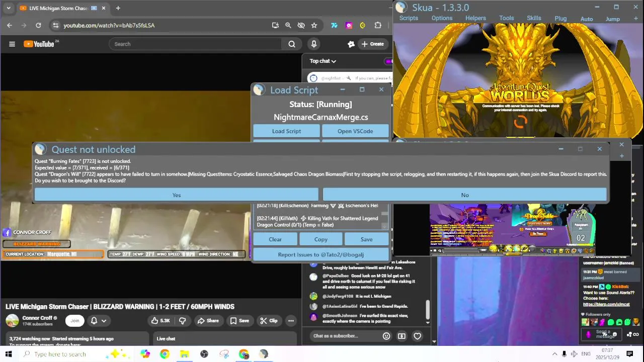The width and height of the screenshot is (644, 362).
Task: Click Load Script button
Action: tap(286, 131)
